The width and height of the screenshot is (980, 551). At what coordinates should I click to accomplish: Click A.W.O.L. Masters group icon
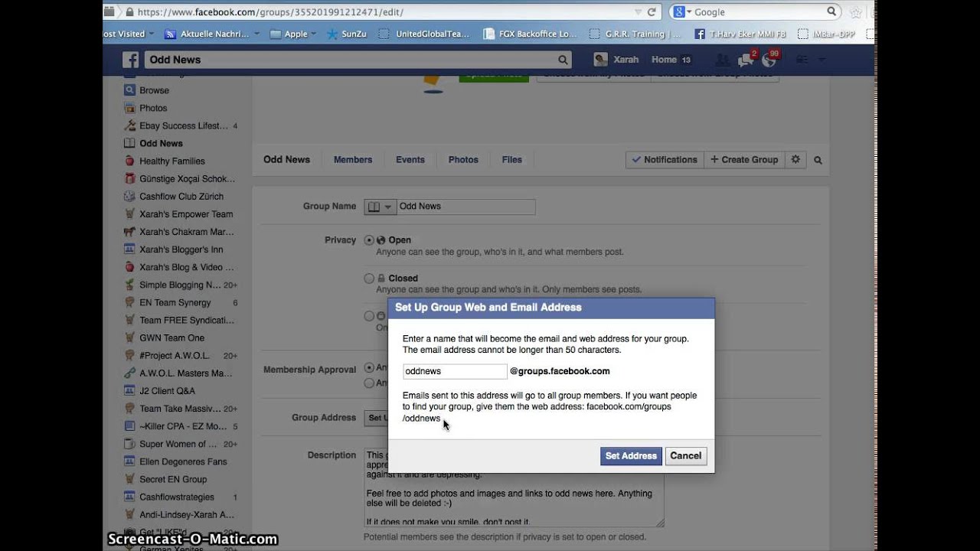[x=129, y=373]
